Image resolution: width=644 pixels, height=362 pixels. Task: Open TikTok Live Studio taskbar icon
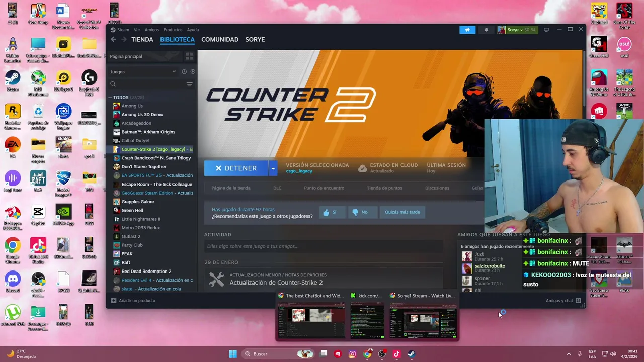click(396, 354)
